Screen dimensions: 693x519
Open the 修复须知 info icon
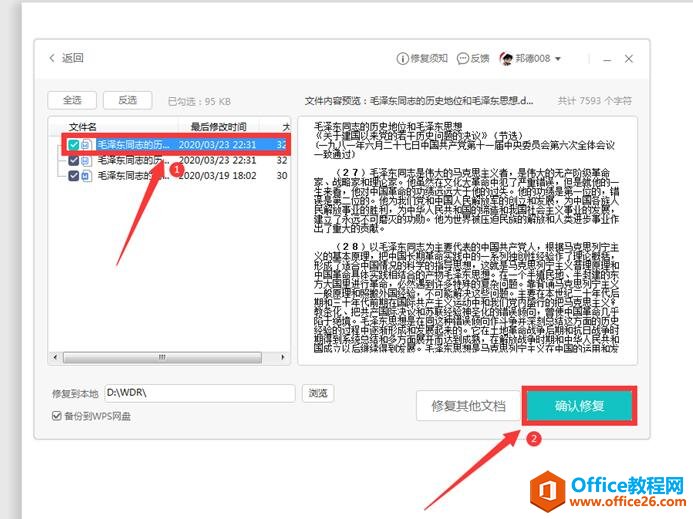[x=402, y=58]
